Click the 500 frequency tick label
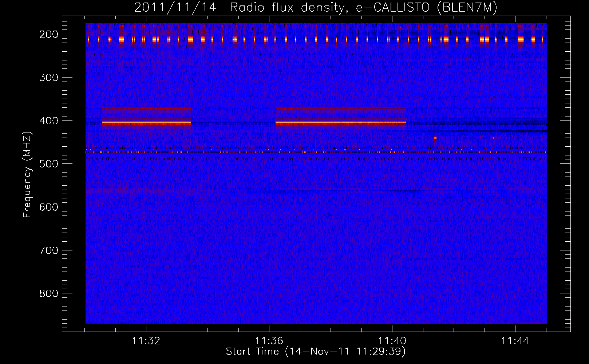The image size is (589, 364). point(48,164)
